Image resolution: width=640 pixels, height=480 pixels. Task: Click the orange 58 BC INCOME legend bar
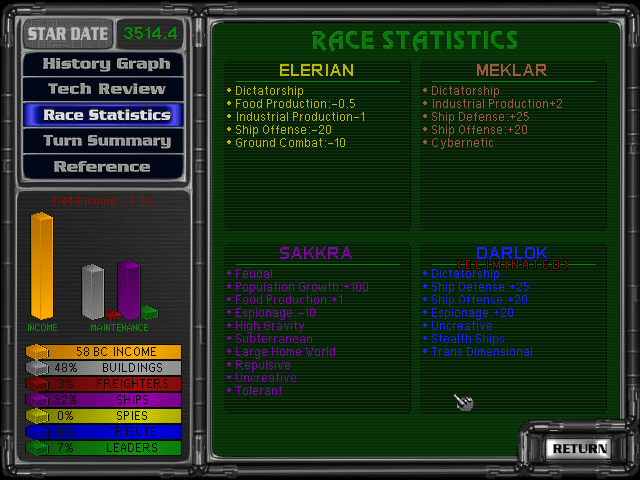(x=103, y=352)
